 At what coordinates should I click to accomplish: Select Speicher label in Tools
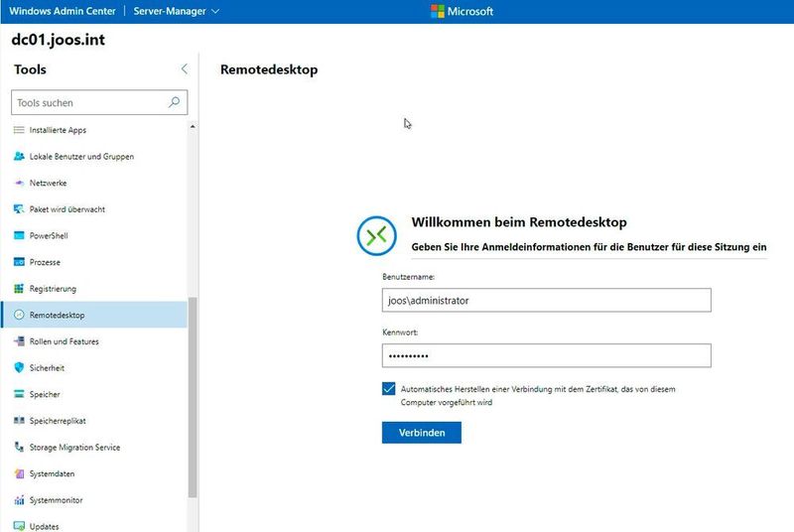coord(45,394)
